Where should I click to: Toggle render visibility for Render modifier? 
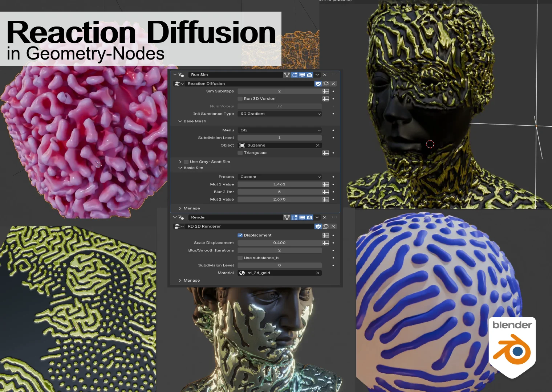(310, 217)
